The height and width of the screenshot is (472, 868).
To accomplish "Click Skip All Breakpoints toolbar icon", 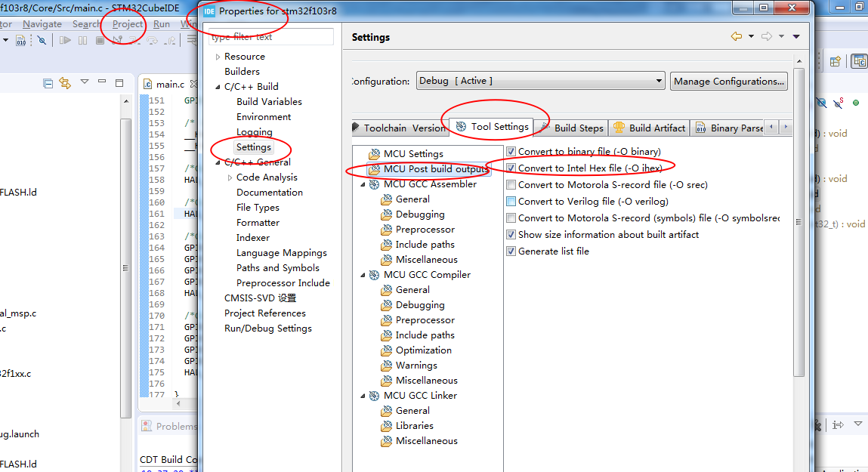I will 42,40.
